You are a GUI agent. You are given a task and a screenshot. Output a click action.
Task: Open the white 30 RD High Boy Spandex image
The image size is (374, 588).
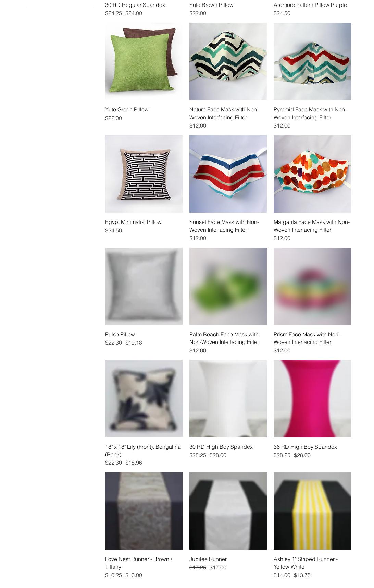click(x=228, y=399)
